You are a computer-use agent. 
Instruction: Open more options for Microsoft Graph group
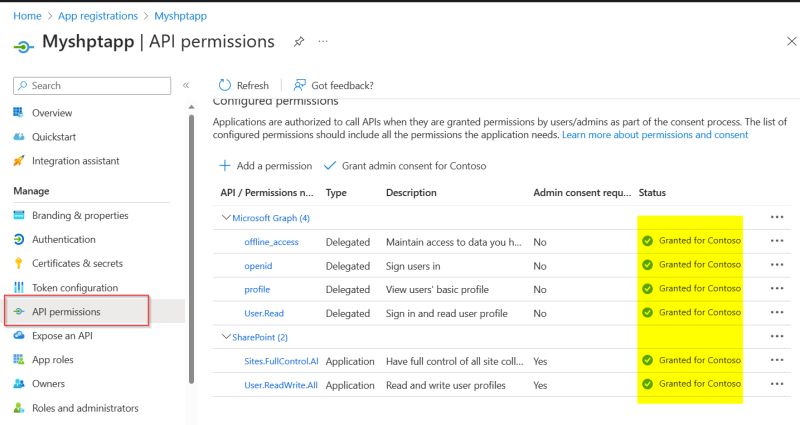tap(777, 217)
